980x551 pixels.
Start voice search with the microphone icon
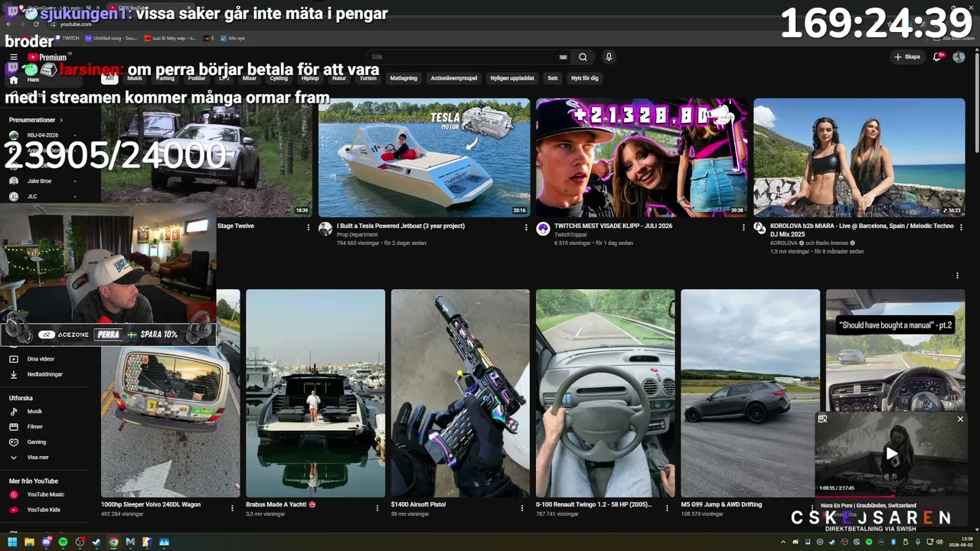point(609,57)
